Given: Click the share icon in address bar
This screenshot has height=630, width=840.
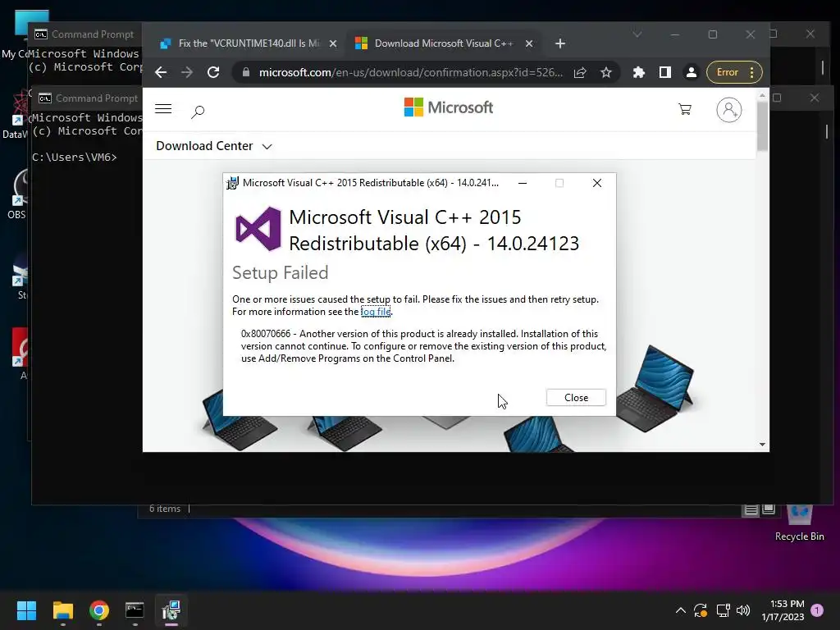Looking at the screenshot, I should 580,72.
